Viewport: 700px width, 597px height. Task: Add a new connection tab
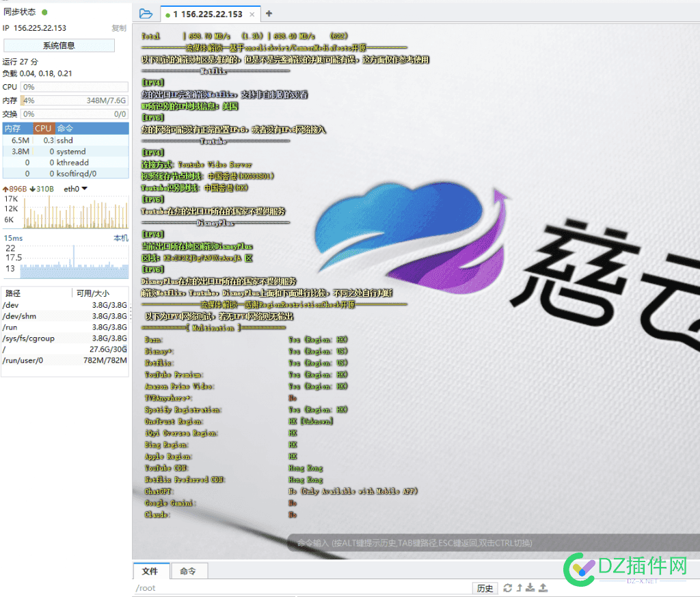pyautogui.click(x=269, y=14)
